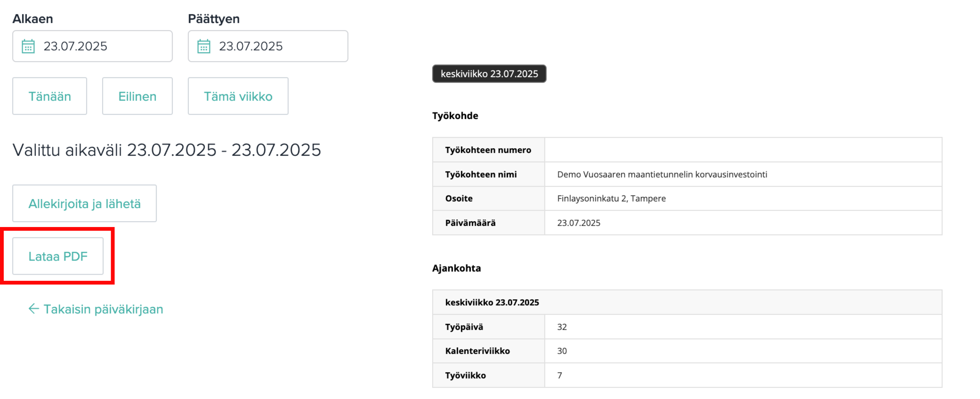Click the back arrow icon before Takaisin päiväkirjaan
Screen dimensions: 980x399
pyautogui.click(x=34, y=308)
